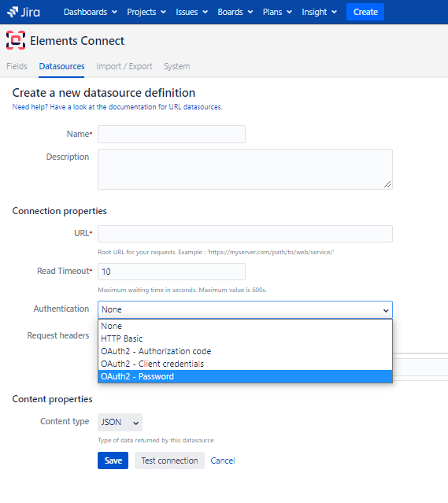
Task: Expand the Content type JSON dropdown
Action: point(120,422)
